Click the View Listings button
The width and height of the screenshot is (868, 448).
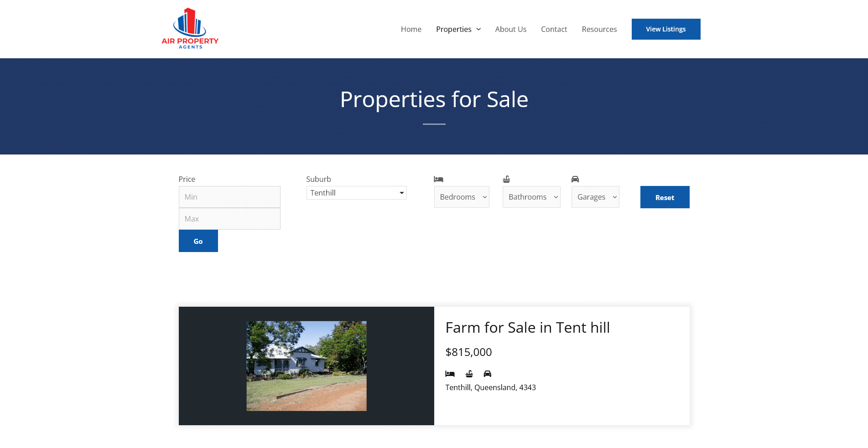(665, 29)
